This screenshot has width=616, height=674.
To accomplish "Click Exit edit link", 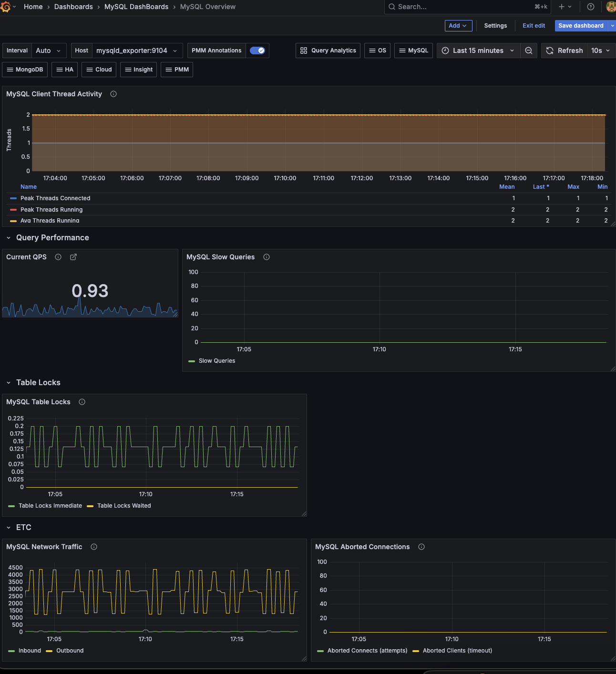I will [x=534, y=26].
